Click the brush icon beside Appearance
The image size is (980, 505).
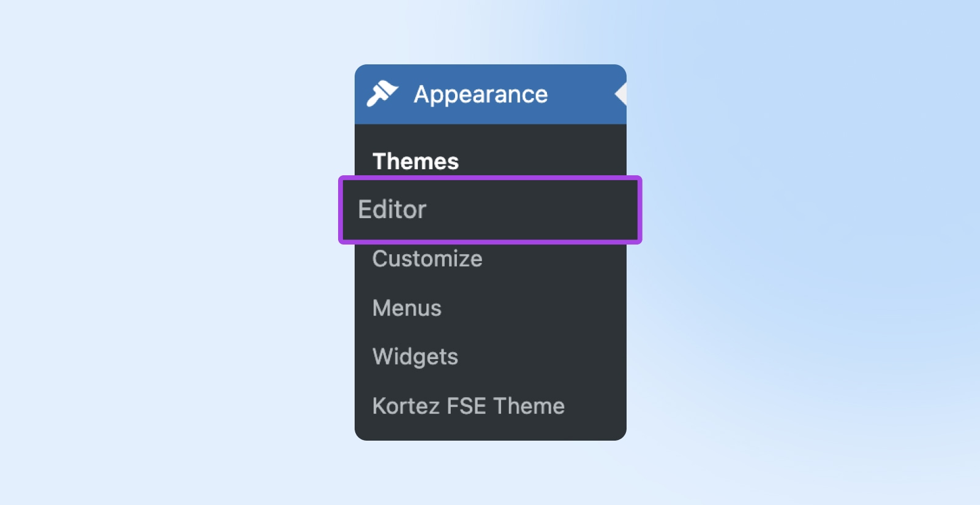382,94
